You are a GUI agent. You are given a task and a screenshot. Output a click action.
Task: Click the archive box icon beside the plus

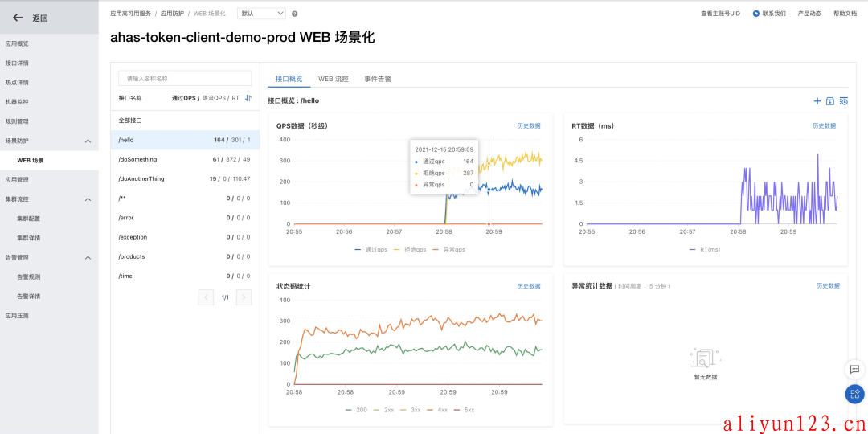830,101
